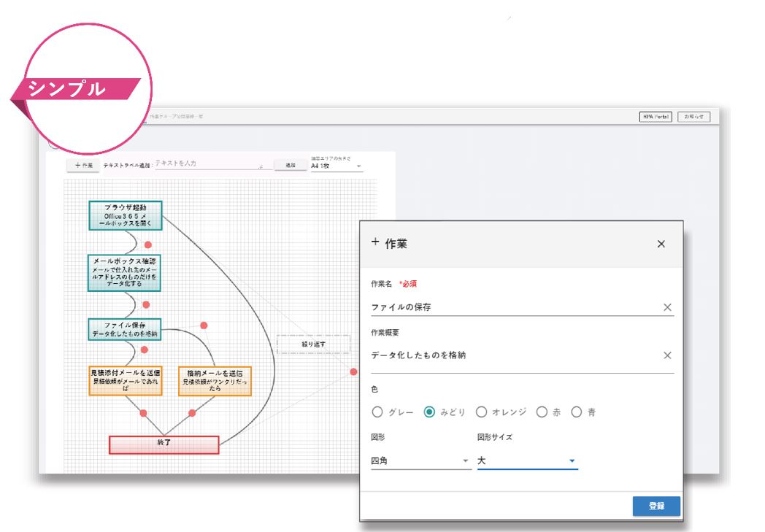Select the ファイル保存 flowchart node

(125, 329)
